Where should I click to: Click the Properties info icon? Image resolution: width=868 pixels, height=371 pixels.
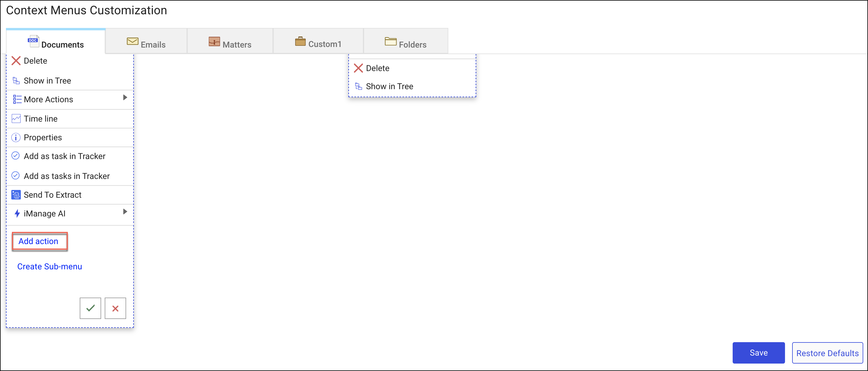[17, 137]
